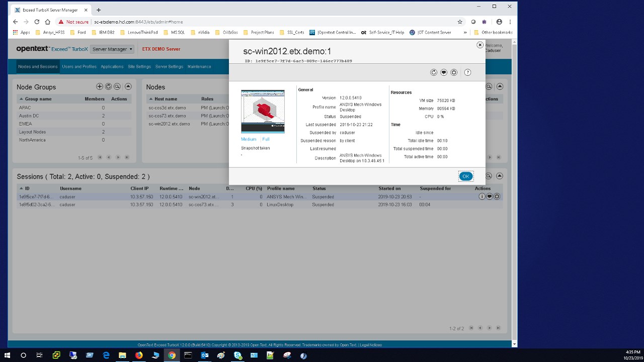Add a new node group with plus icon
The height and width of the screenshot is (362, 644).
click(100, 86)
